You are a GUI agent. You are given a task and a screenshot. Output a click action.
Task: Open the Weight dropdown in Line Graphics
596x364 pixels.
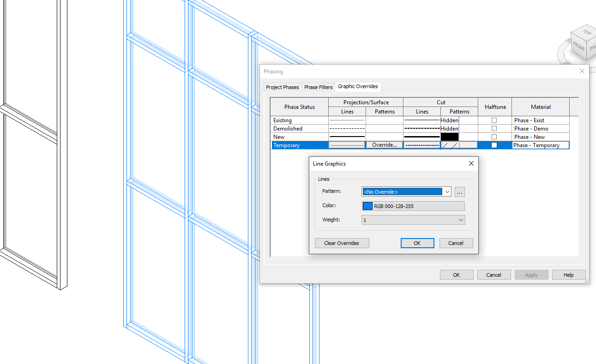click(x=460, y=220)
